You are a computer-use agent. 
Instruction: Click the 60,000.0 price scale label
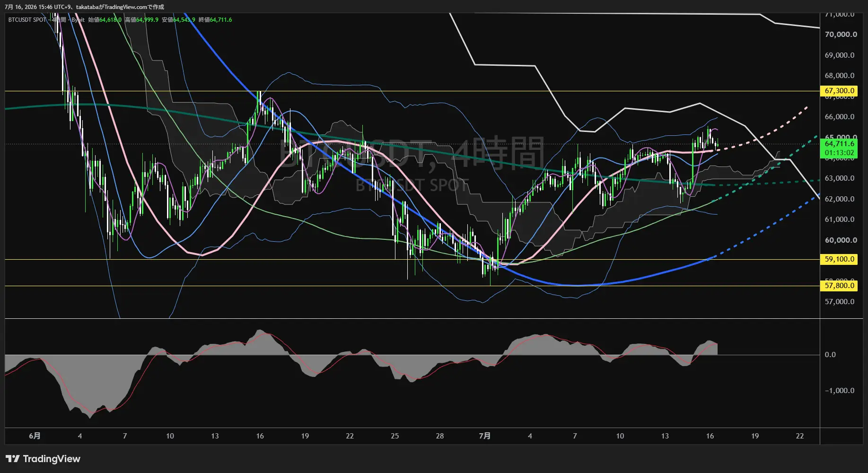point(841,240)
